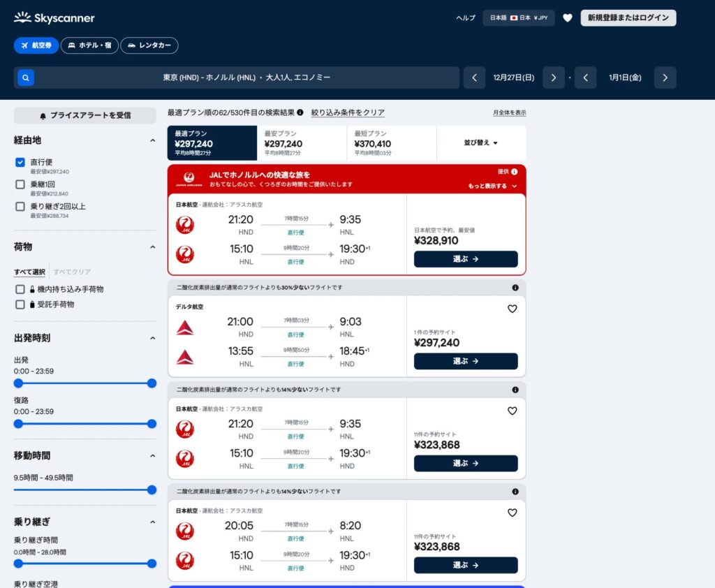View CO2 info for Delta flight banner

click(x=515, y=288)
